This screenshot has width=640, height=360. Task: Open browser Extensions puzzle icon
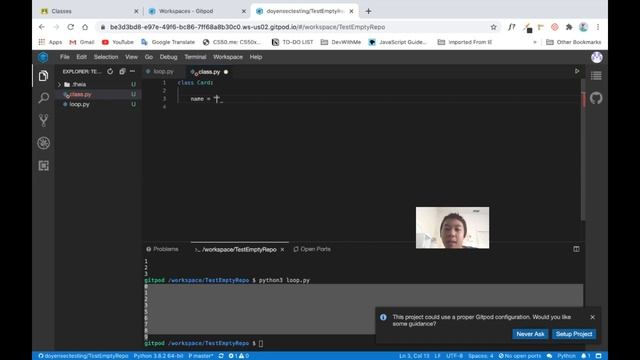(569, 27)
